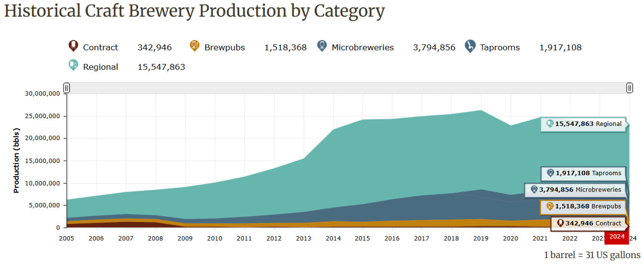The height and width of the screenshot is (264, 644).
Task: Click the 2014 label on the x-axis
Action: tap(333, 238)
